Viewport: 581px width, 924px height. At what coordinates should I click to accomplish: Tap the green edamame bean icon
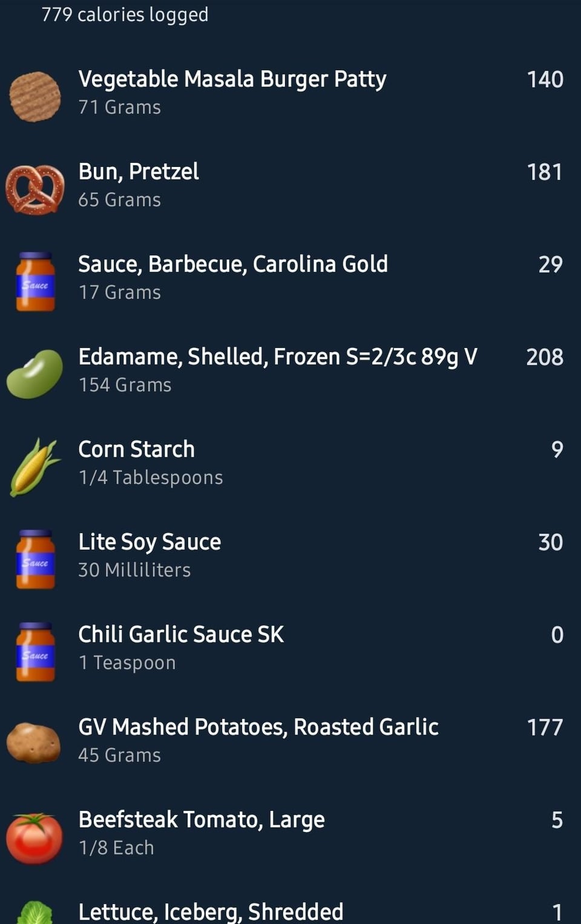coord(35,375)
